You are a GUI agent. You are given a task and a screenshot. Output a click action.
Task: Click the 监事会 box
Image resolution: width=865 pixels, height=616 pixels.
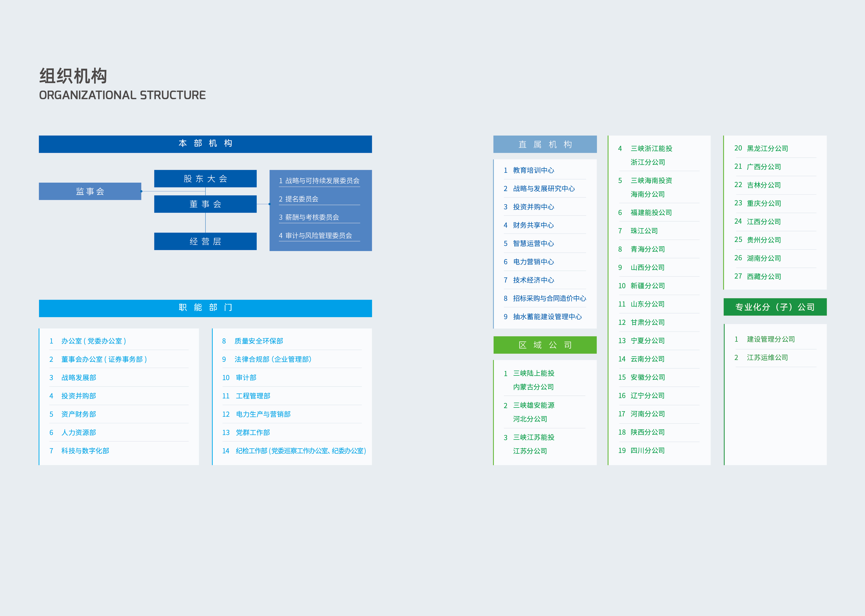90,191
